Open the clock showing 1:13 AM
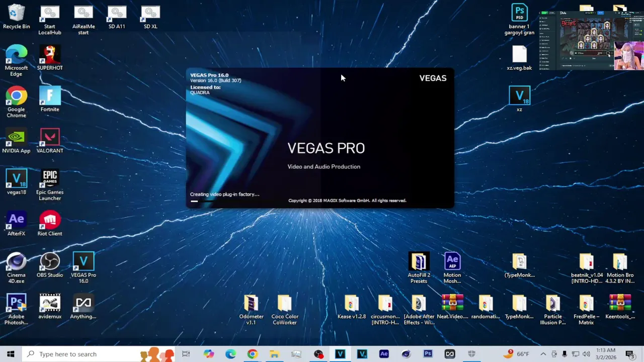 coord(605,354)
